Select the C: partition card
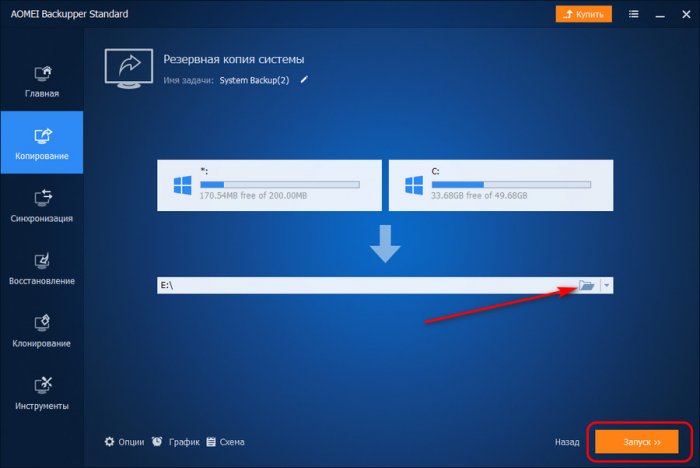This screenshot has width=700, height=468. 501,185
